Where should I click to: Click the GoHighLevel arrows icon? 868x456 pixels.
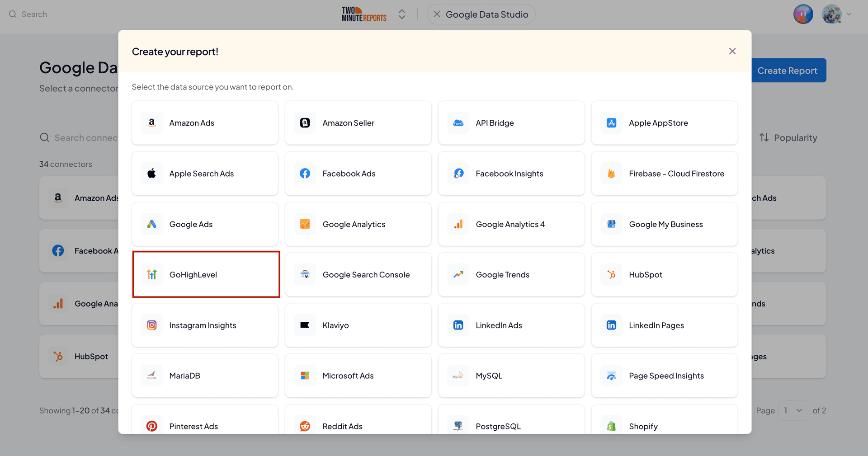click(152, 275)
